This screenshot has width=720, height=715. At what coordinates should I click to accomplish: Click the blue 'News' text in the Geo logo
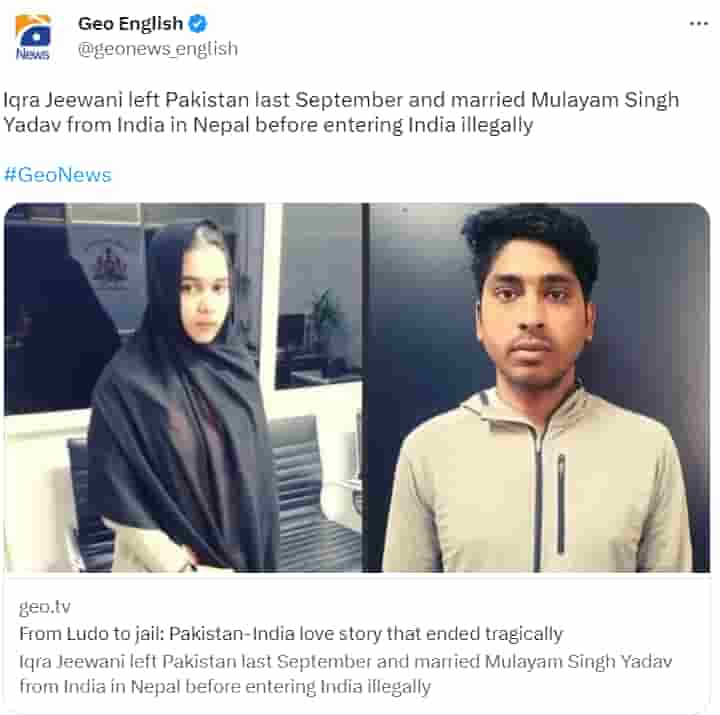point(33,54)
